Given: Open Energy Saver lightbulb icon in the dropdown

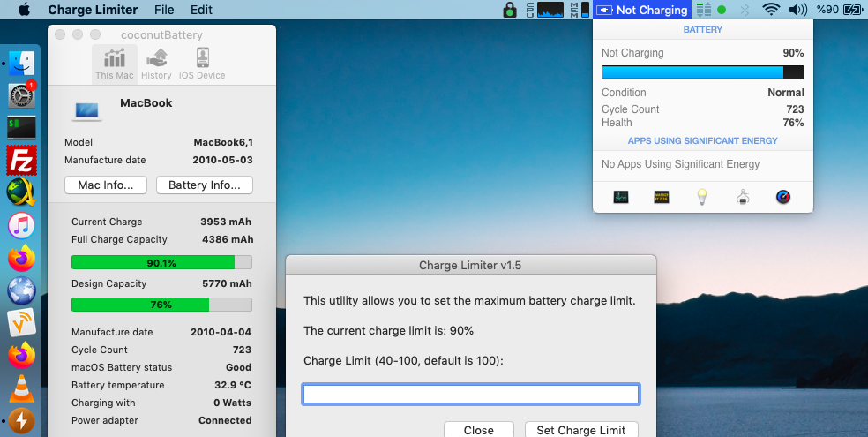Looking at the screenshot, I should click(702, 197).
